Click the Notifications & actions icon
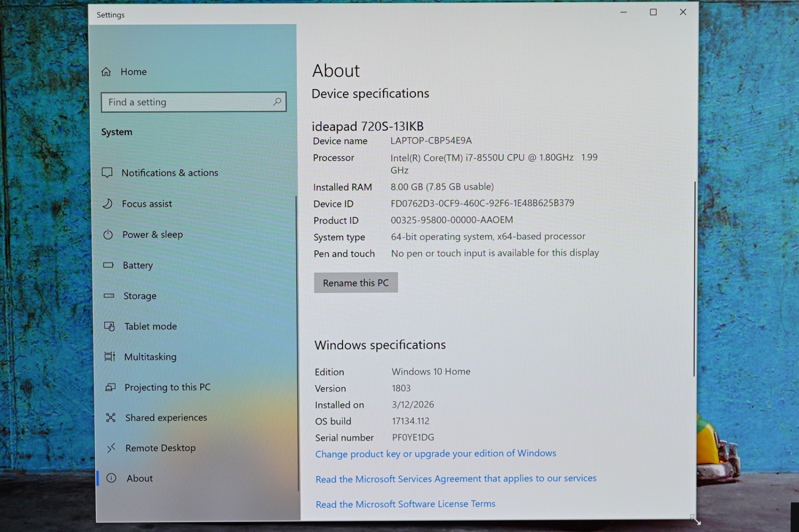Viewport: 799px width, 532px height. (107, 173)
